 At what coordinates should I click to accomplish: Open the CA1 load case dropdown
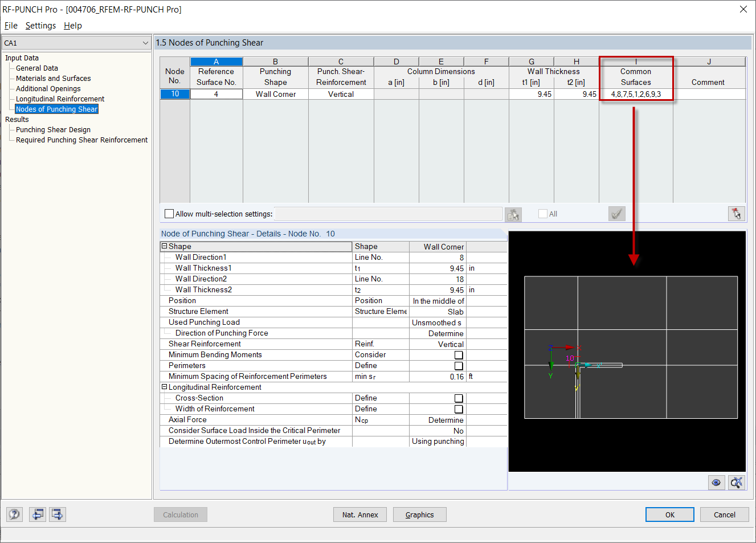[145, 43]
